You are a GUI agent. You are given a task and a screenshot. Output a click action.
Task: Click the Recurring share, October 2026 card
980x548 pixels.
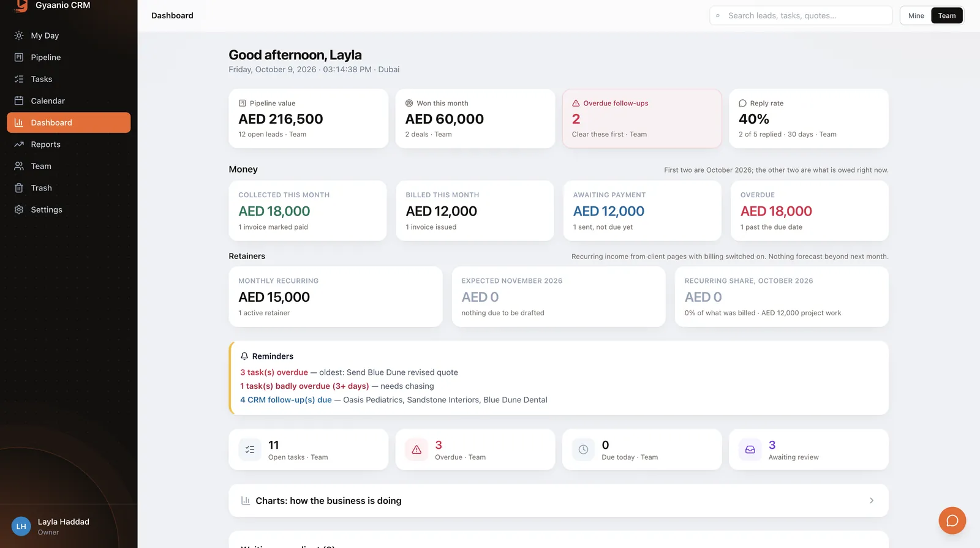point(782,296)
